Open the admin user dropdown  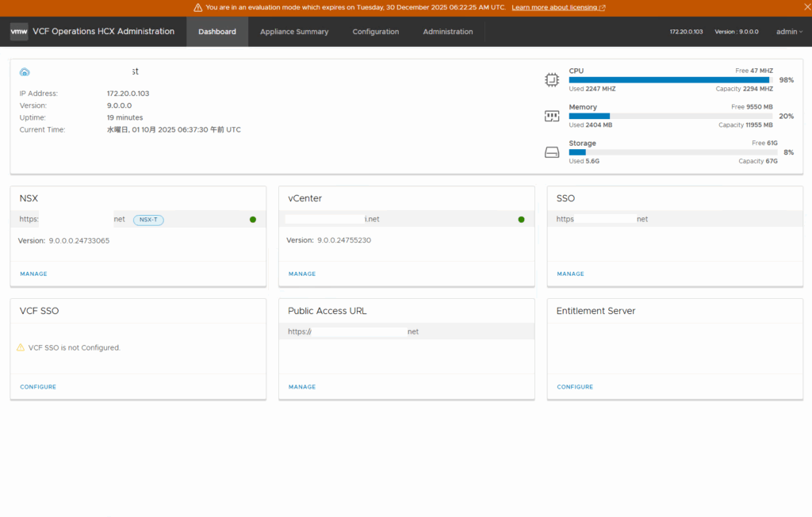coord(789,32)
